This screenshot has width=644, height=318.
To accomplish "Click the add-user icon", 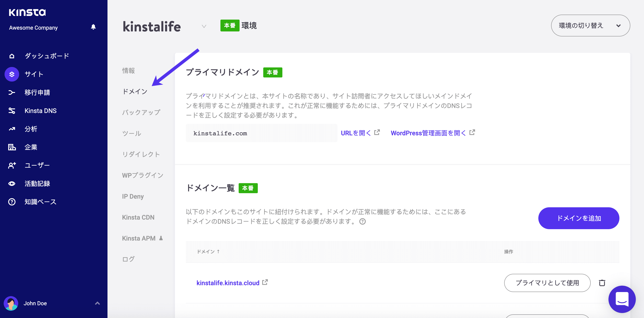I will coord(12,165).
